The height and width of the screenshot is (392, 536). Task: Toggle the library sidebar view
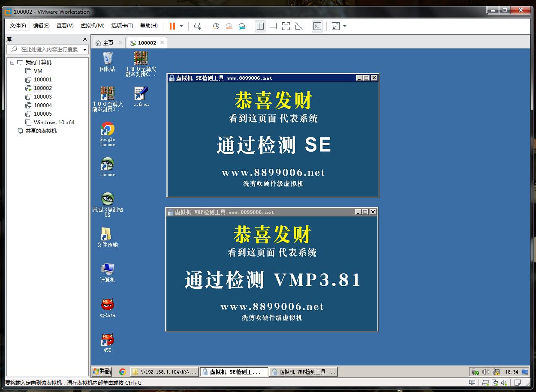260,26
